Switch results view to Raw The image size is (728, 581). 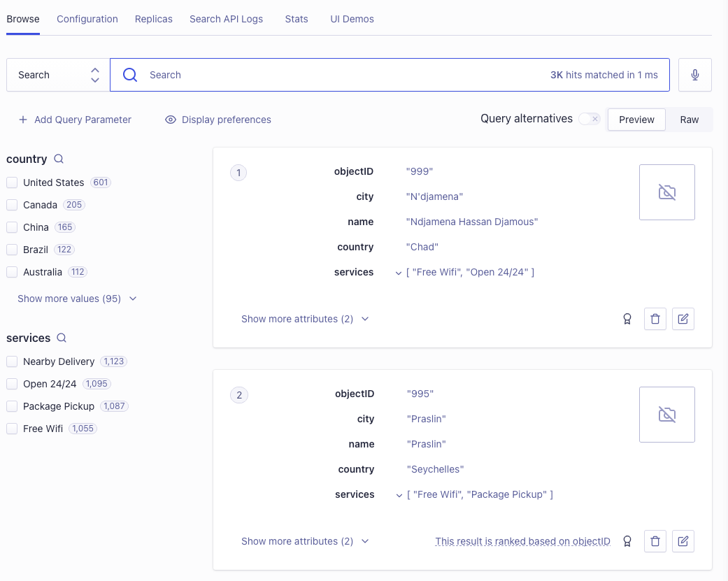click(x=689, y=120)
